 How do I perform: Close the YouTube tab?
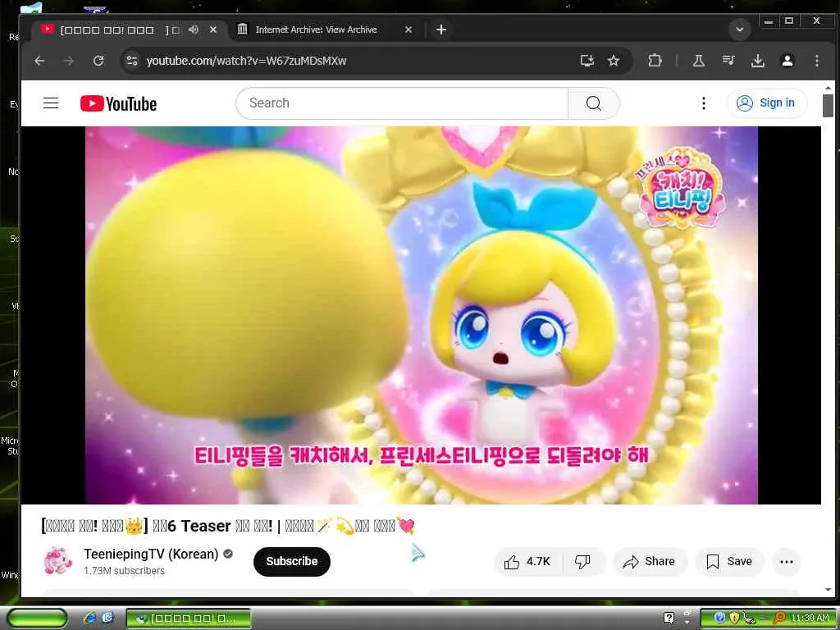coord(213,30)
